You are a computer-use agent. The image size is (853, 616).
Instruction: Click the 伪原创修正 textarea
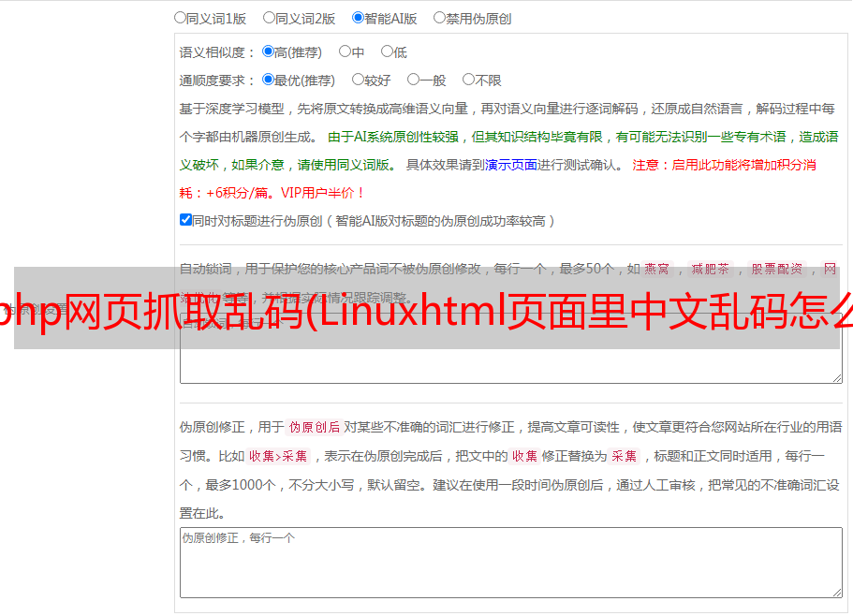coord(511,563)
